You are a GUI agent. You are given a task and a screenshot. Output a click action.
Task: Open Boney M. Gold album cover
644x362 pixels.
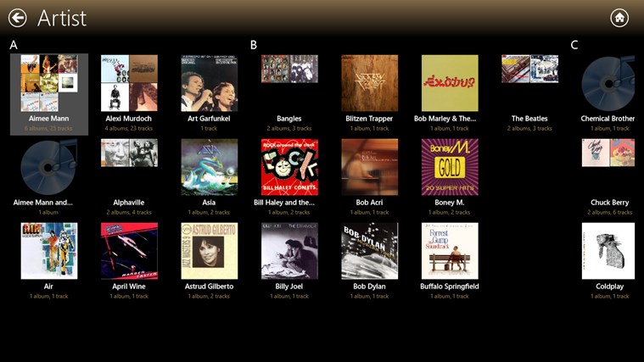tap(450, 167)
